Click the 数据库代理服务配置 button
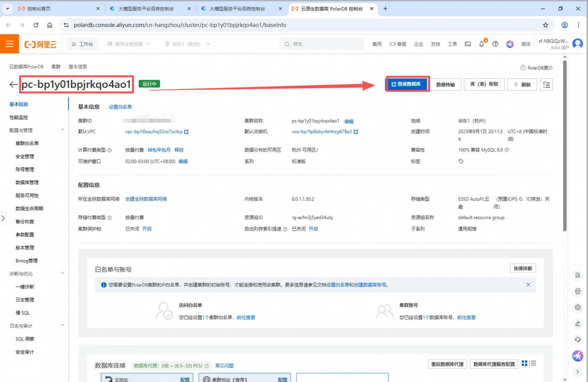 coord(494,364)
